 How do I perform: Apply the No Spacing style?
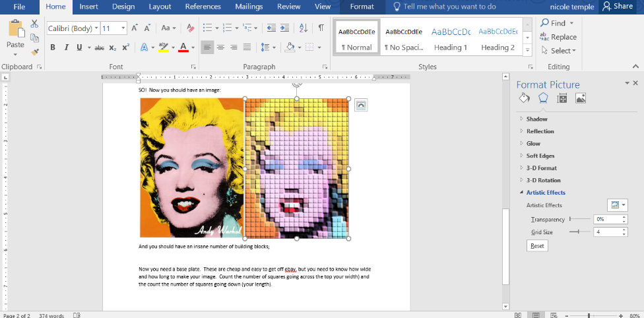(404, 39)
